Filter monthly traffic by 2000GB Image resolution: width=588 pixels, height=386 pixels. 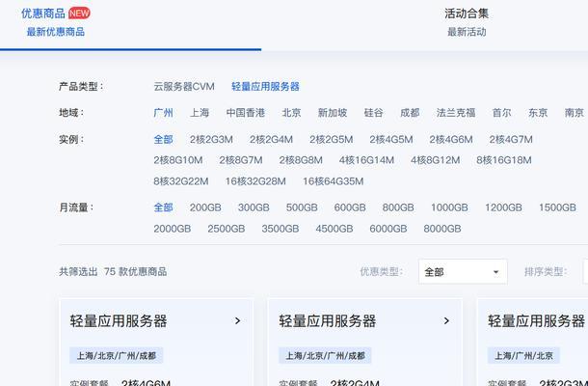pyautogui.click(x=173, y=229)
